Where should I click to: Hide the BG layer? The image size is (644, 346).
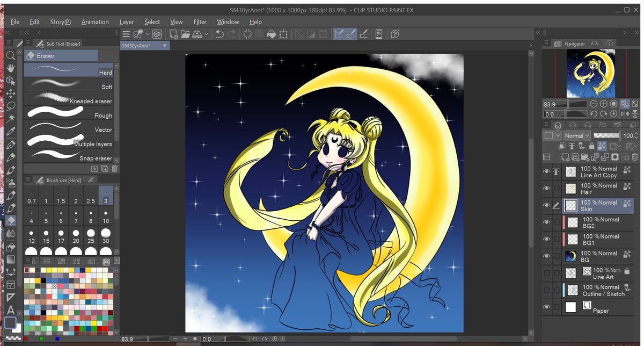[x=547, y=256]
